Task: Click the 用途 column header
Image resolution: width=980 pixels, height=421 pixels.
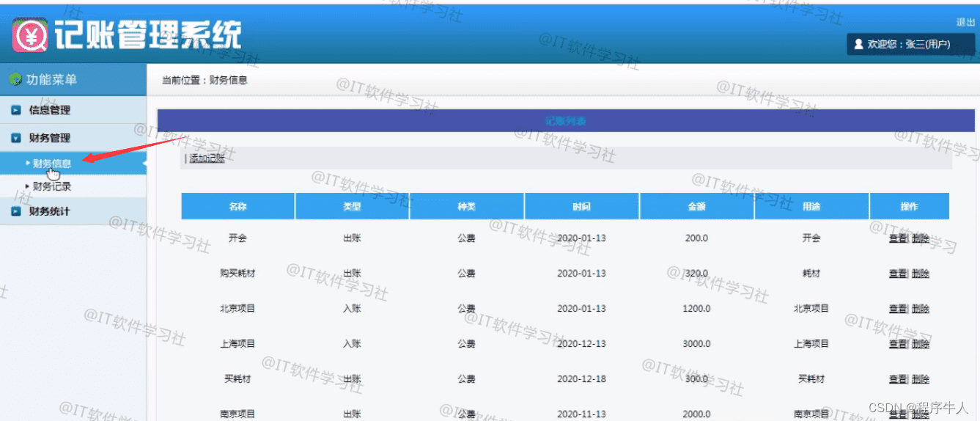Action: point(811,206)
